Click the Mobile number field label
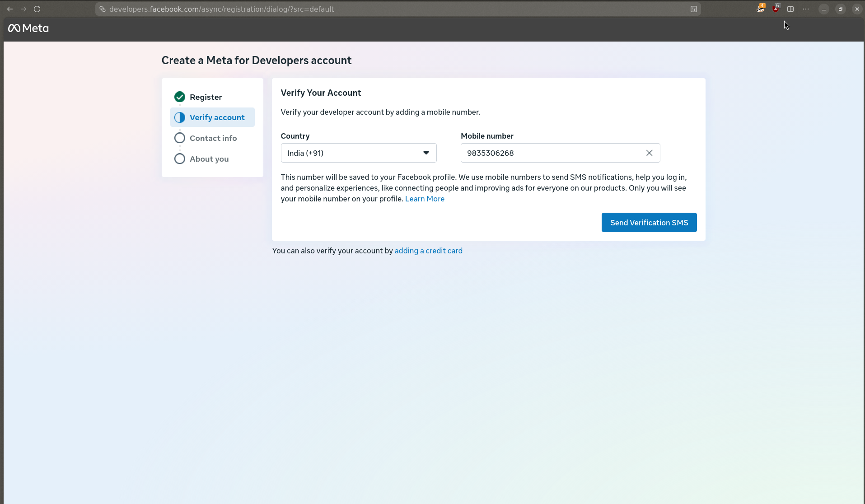This screenshot has height=504, width=865. 487,136
